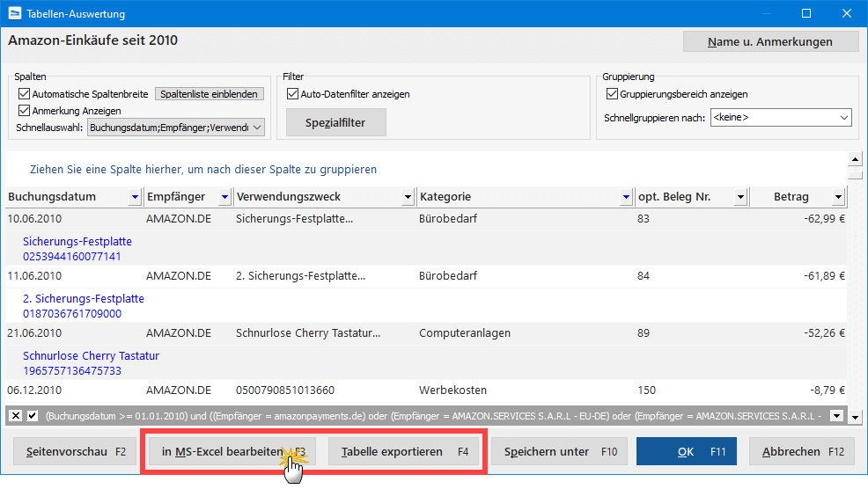
Task: Open the Empfänger column filter arrow
Action: [x=224, y=196]
